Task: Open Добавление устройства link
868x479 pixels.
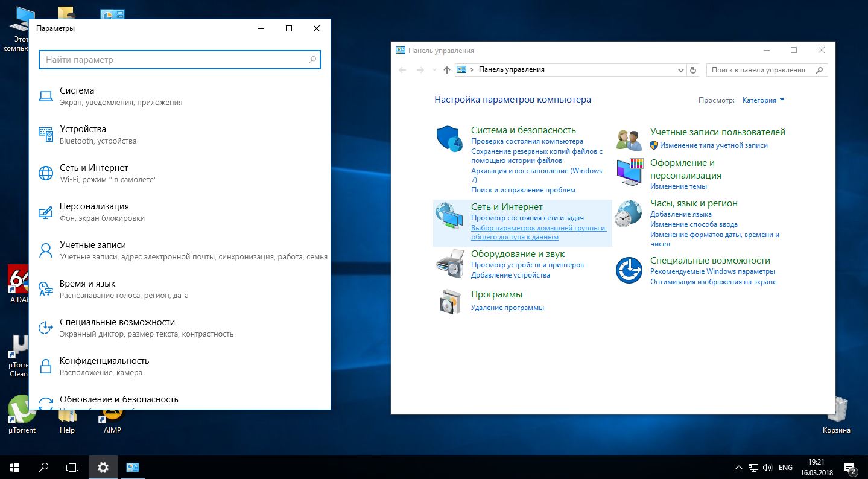Action: point(510,275)
